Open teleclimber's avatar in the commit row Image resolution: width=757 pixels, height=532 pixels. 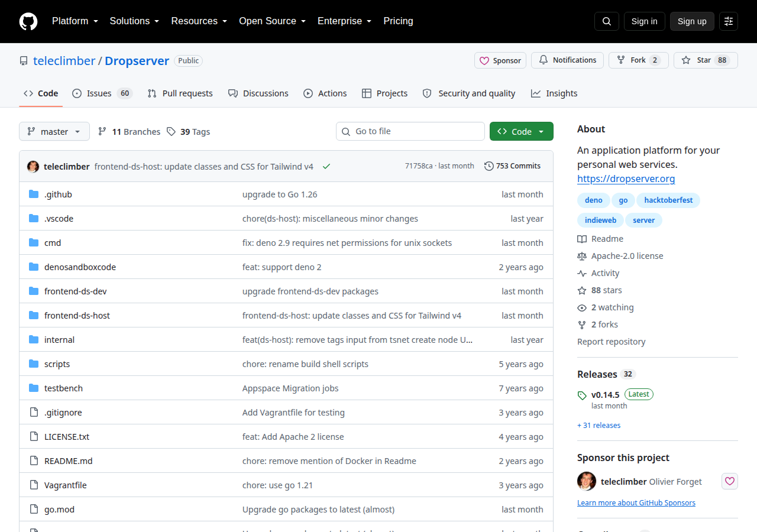[x=33, y=166]
